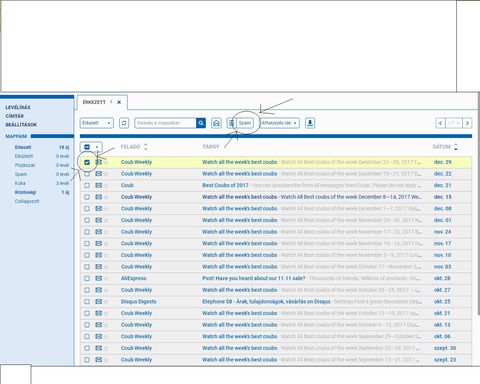Check the dec. 22 Coub Weekly message
This screenshot has width=480, height=384.
tap(87, 174)
